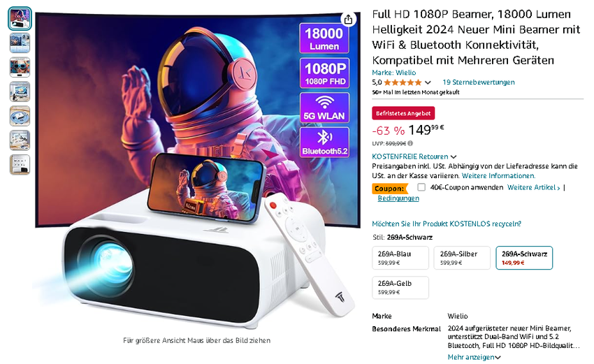Choose the 269A-Gelb style option
Screen dimensions: 594x364
point(400,287)
